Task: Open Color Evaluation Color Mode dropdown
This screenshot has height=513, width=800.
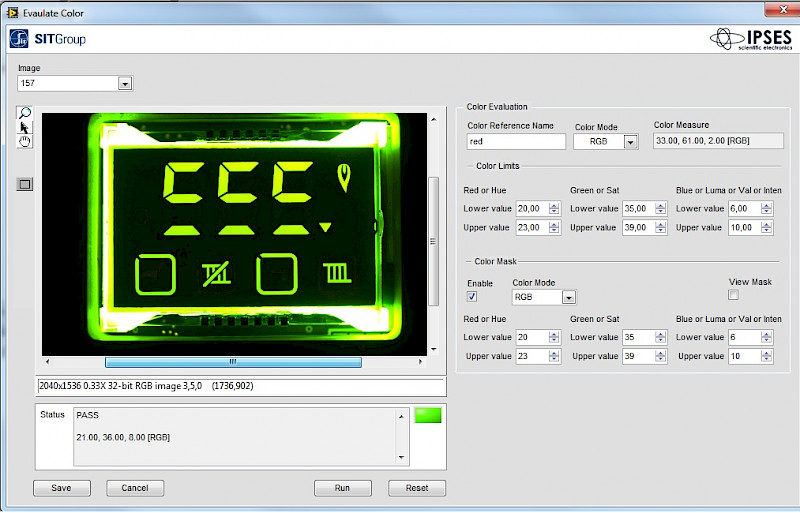Action: click(x=631, y=142)
